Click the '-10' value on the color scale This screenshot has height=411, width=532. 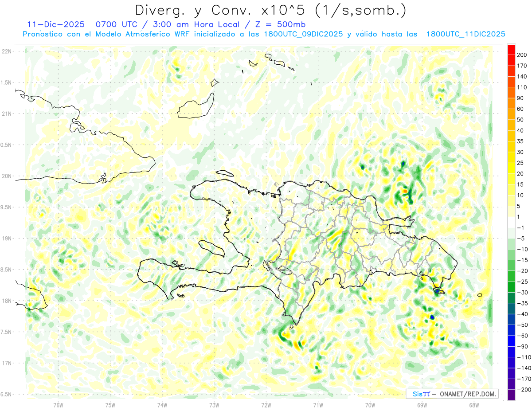pyautogui.click(x=522, y=249)
